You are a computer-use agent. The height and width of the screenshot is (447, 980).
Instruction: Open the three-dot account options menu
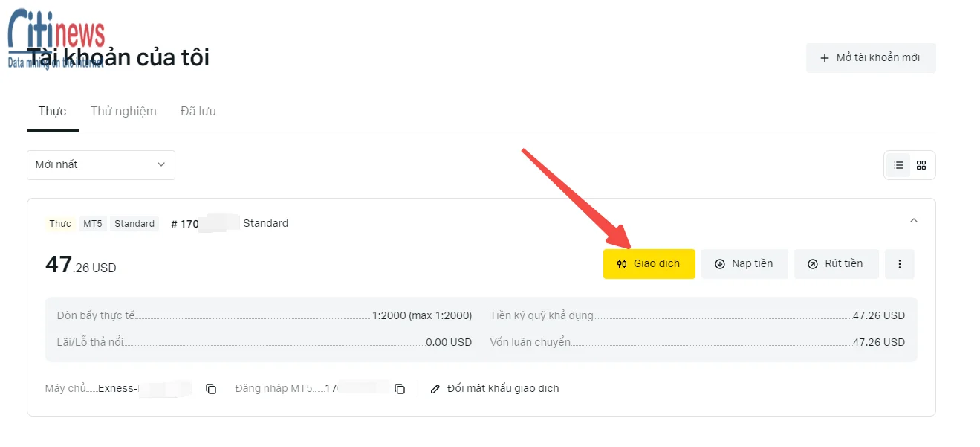tap(900, 264)
